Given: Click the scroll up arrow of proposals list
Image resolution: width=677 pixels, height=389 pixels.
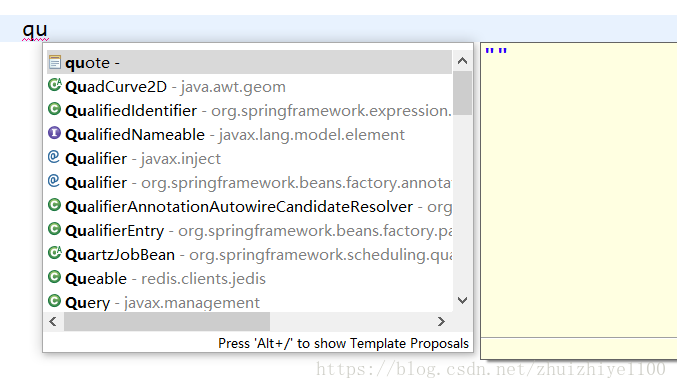Looking at the screenshot, I should [x=462, y=60].
